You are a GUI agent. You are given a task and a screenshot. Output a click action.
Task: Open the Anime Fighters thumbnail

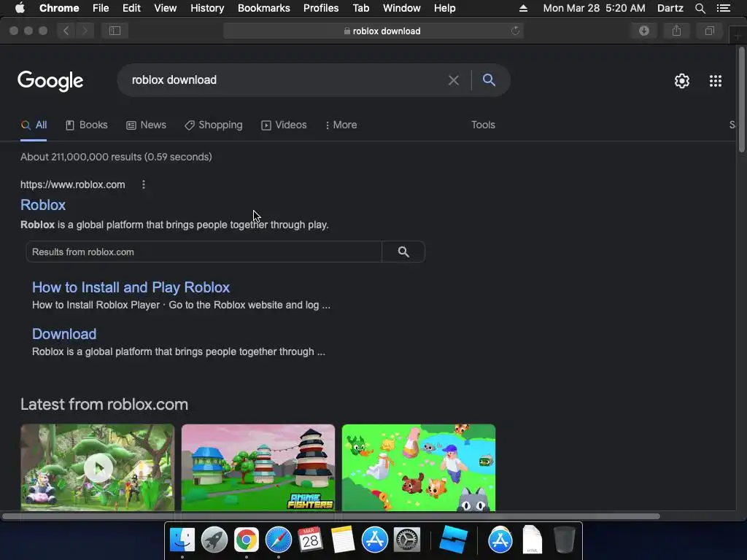point(258,467)
